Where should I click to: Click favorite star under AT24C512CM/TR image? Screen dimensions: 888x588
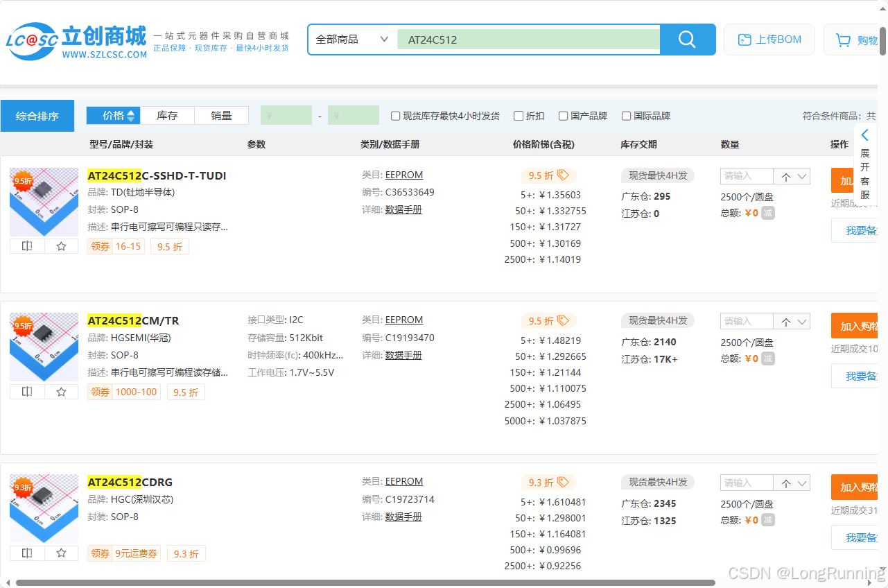[x=62, y=392]
